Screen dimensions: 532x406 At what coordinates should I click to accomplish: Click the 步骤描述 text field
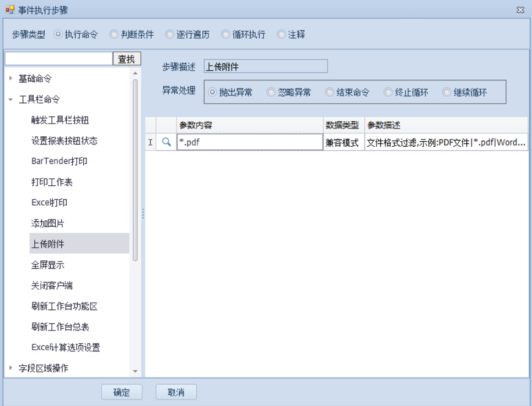pos(265,67)
